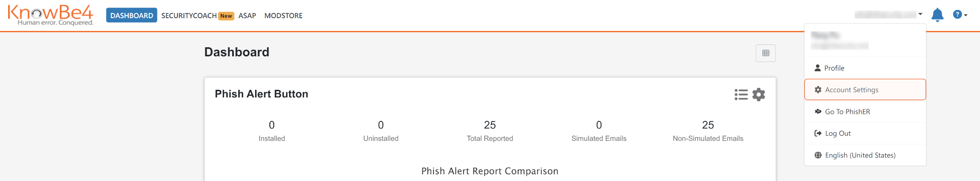Click the PhishER icon in dropdown menu
This screenshot has width=980, height=181.
pos(818,111)
